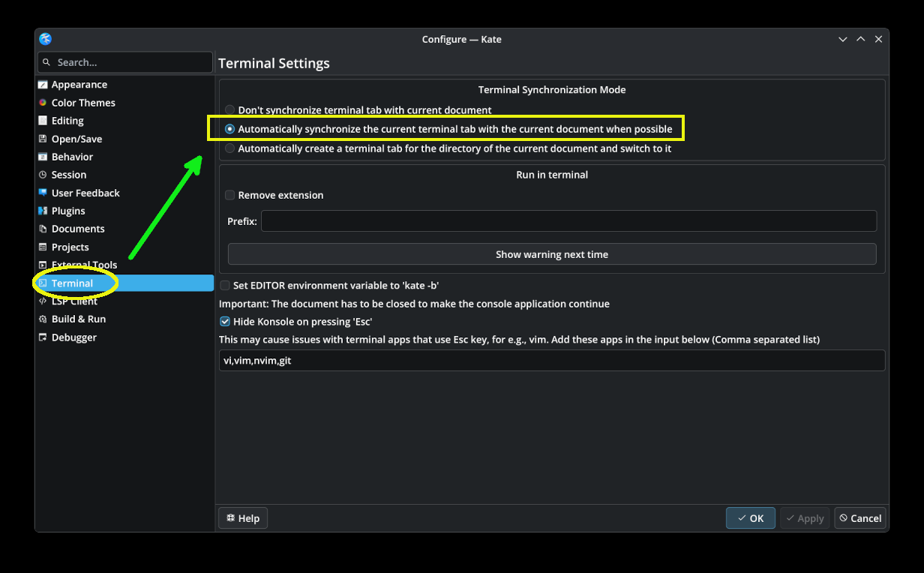Click the Apply button
924x573 pixels.
(805, 518)
